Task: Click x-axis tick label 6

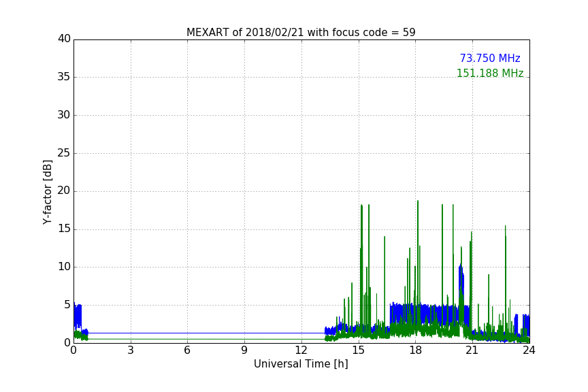Action: (187, 350)
